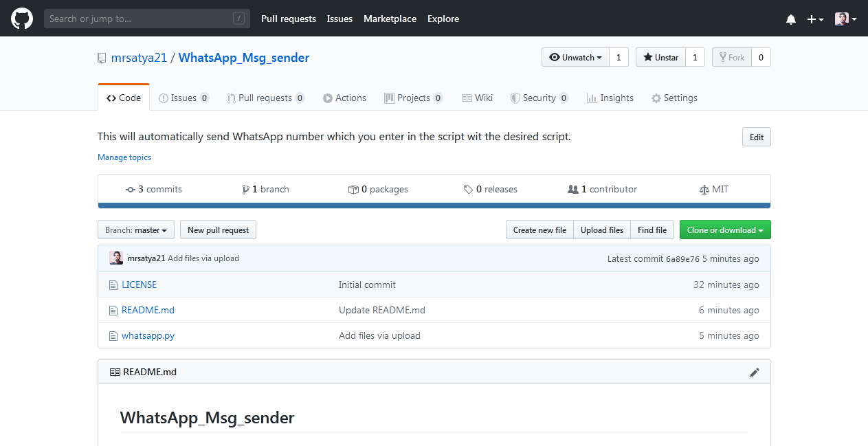Switch to the Issues tab

[183, 98]
